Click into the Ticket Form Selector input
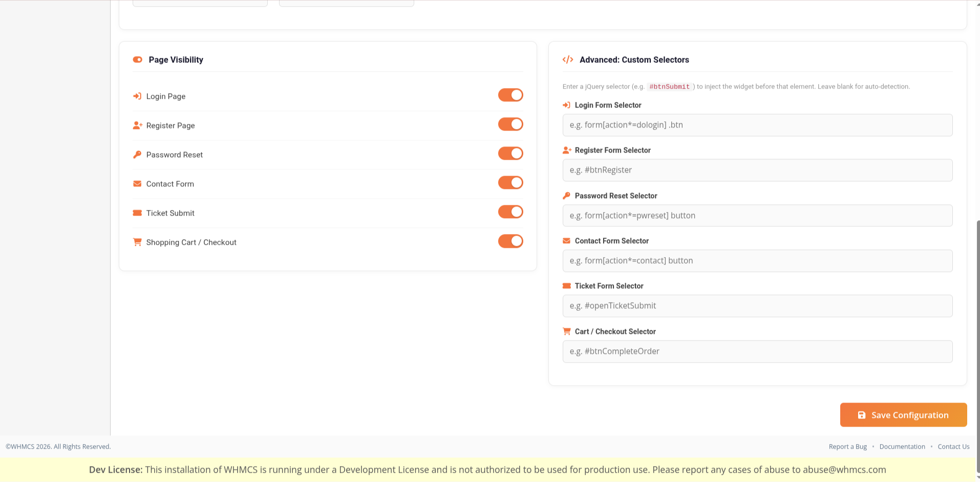 (757, 306)
